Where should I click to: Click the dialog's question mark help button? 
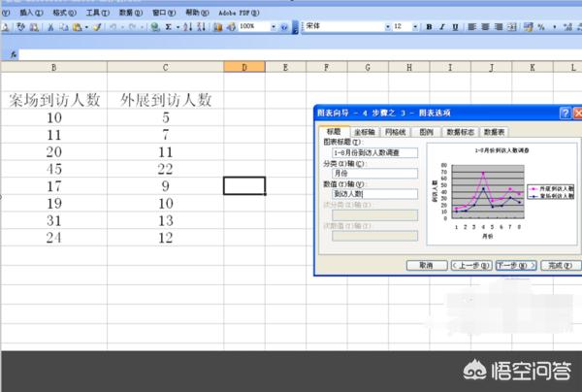click(565, 114)
